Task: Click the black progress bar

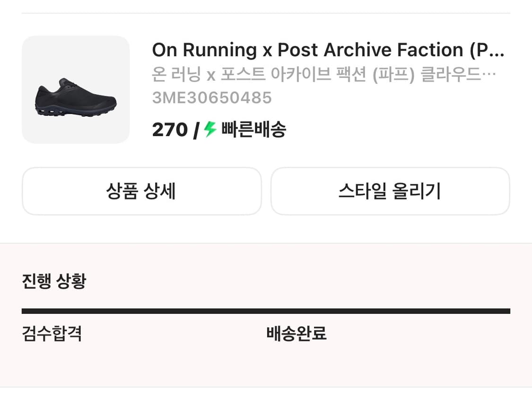Action: click(266, 311)
